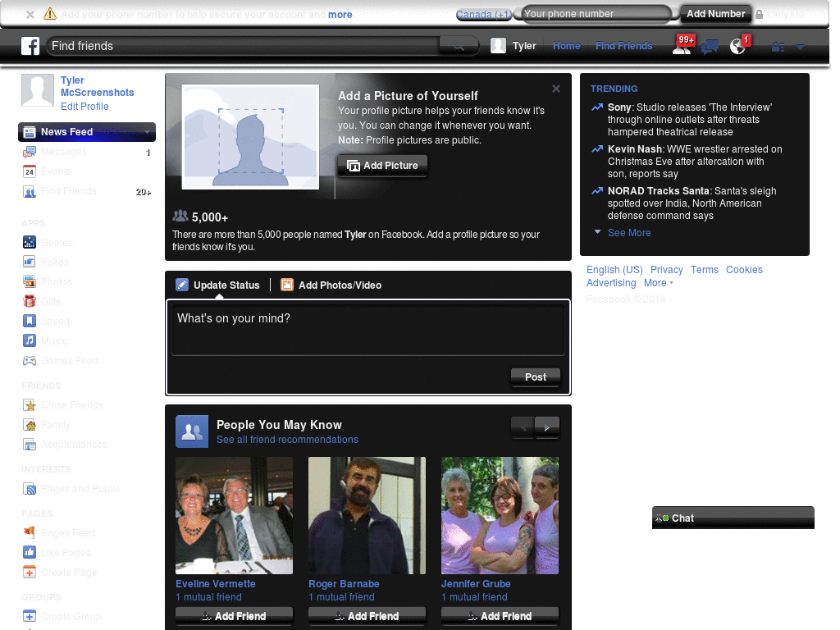Viewport: 840px width, 630px height.
Task: Open the Sony trending story
Action: [x=689, y=120]
